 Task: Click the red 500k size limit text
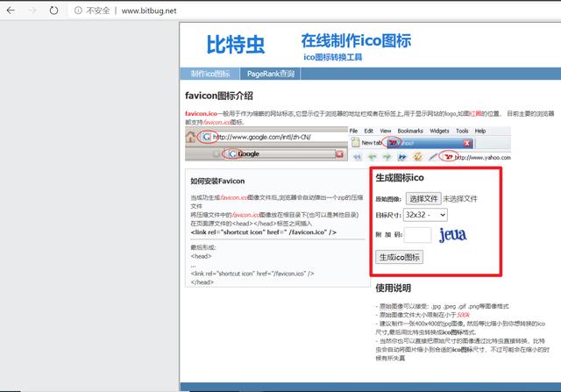[464, 315]
